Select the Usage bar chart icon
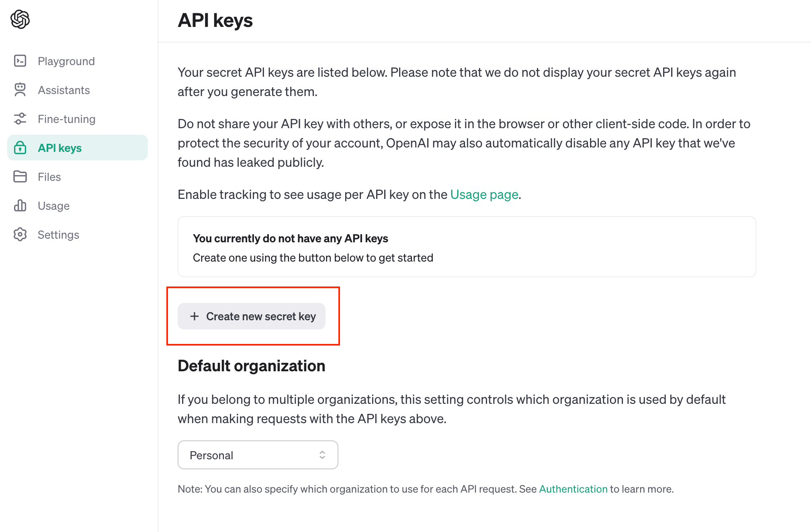 tap(20, 205)
